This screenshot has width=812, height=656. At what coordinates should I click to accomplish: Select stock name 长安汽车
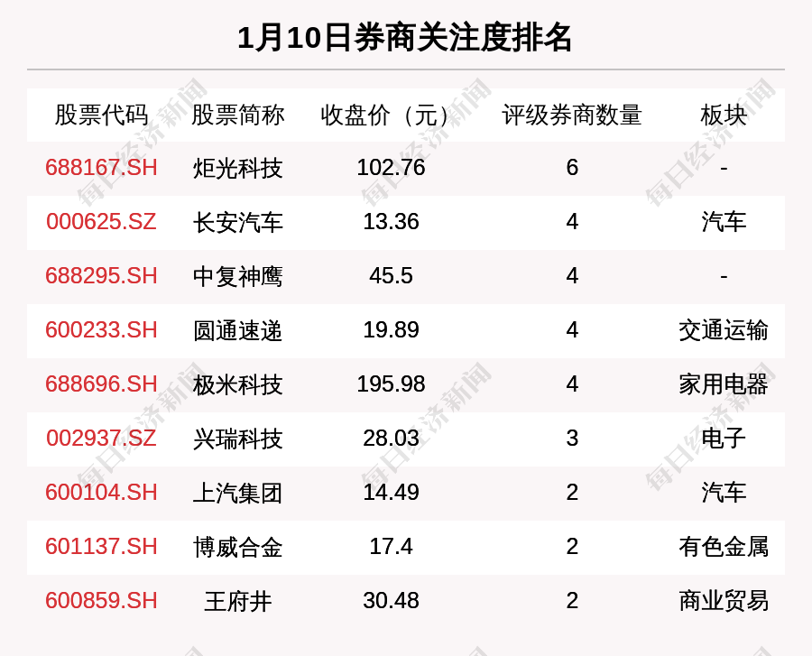[237, 223]
